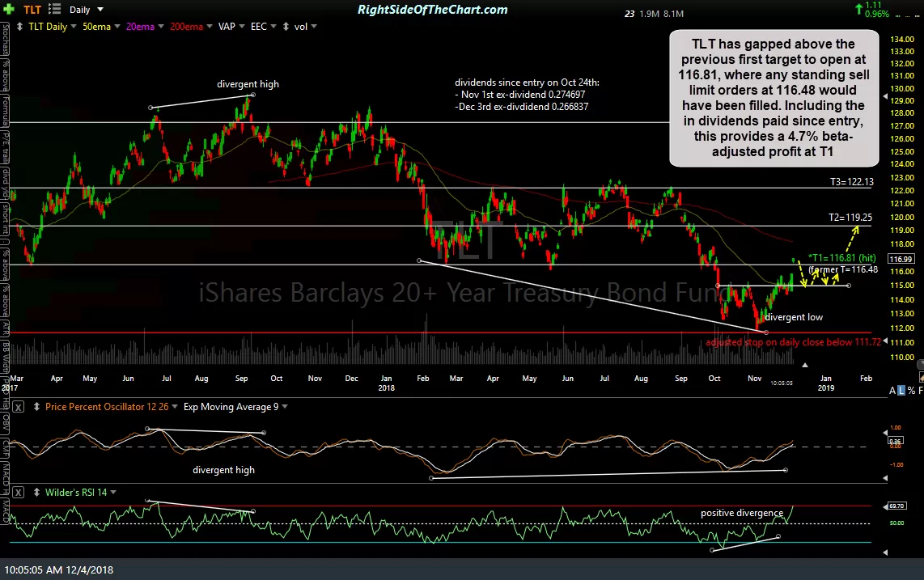Select the Stochast sidebar tab

pos(5,40)
